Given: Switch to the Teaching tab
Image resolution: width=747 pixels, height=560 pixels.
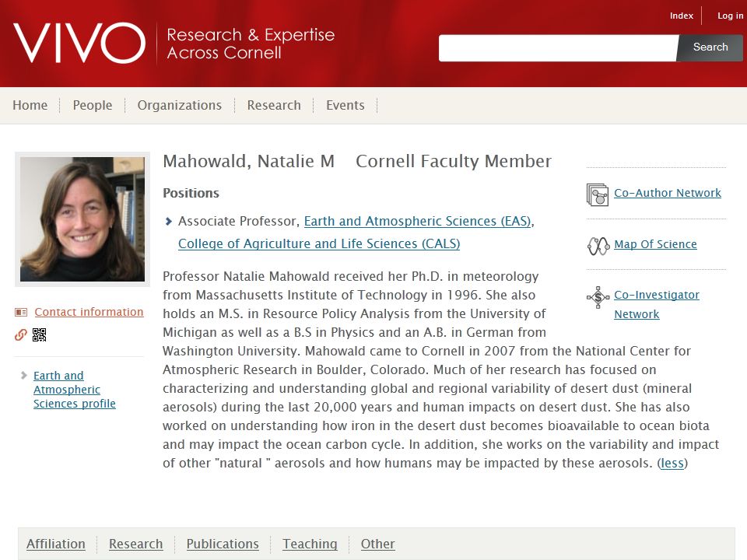Looking at the screenshot, I should click(310, 544).
